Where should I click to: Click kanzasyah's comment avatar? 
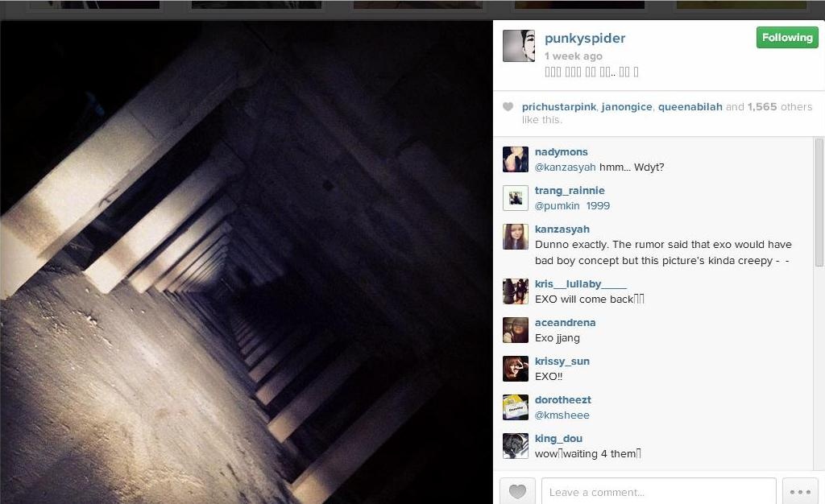(515, 237)
